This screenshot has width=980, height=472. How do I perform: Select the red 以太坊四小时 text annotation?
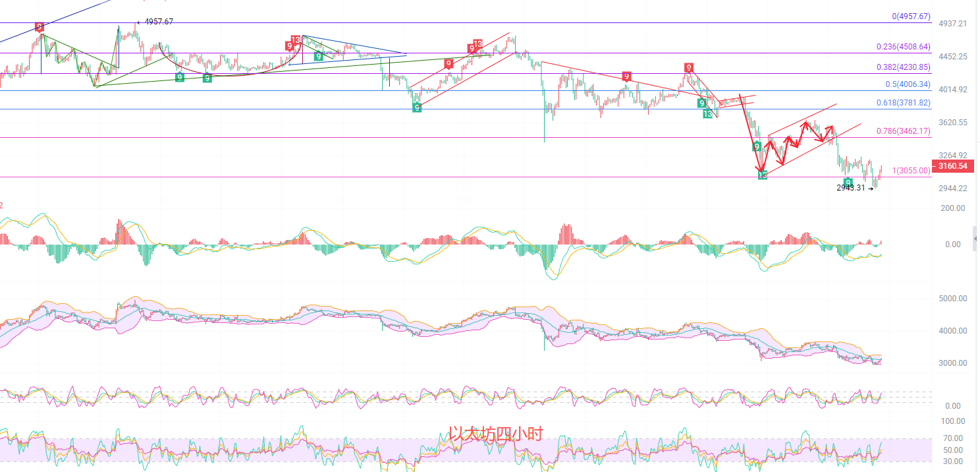coord(495,434)
